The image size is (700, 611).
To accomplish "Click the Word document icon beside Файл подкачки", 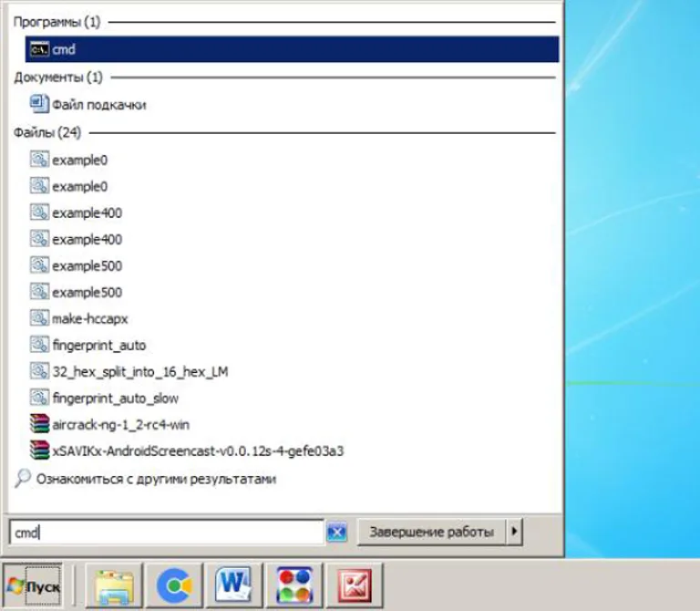I will [39, 104].
